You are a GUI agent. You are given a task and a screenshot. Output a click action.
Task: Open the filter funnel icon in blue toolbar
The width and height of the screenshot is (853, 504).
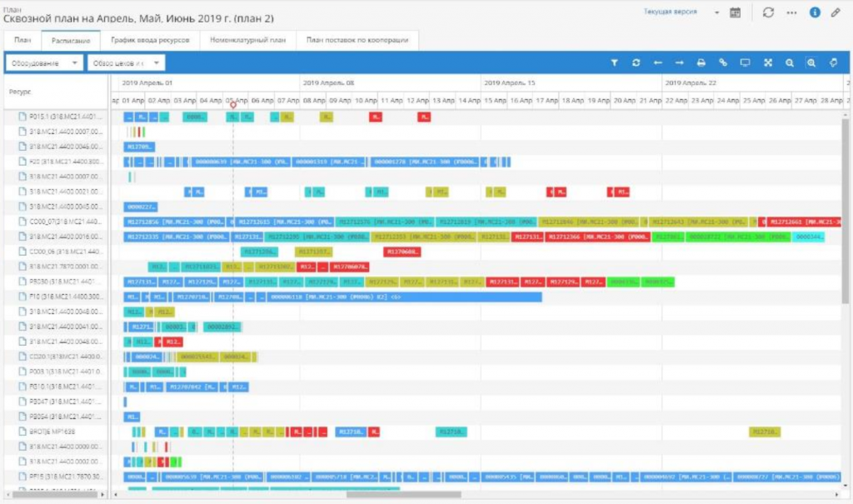614,63
